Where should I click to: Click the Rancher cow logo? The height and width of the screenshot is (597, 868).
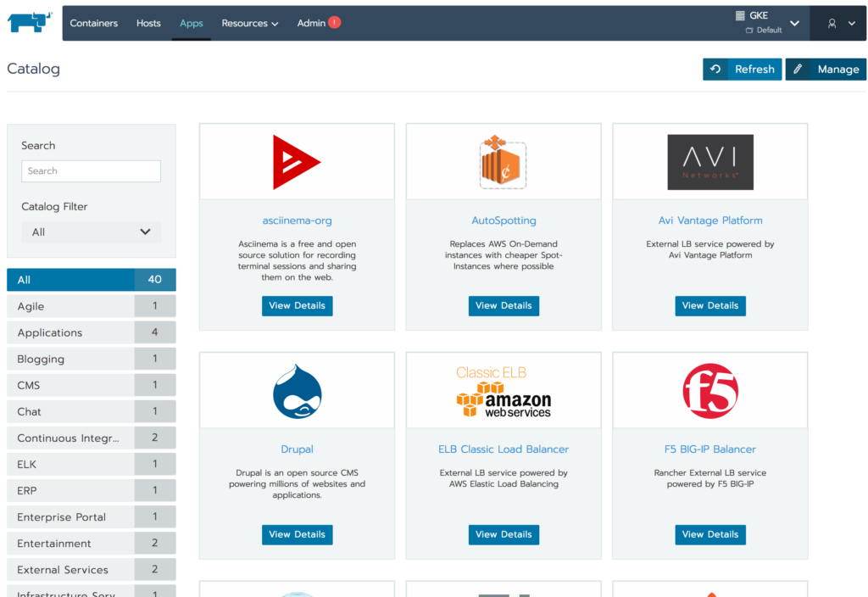pos(30,22)
